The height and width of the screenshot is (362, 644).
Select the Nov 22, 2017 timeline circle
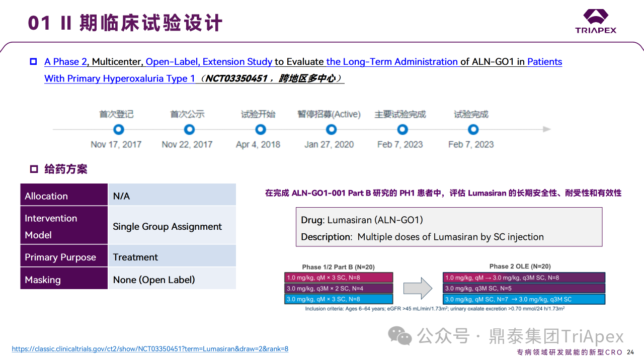(189, 130)
